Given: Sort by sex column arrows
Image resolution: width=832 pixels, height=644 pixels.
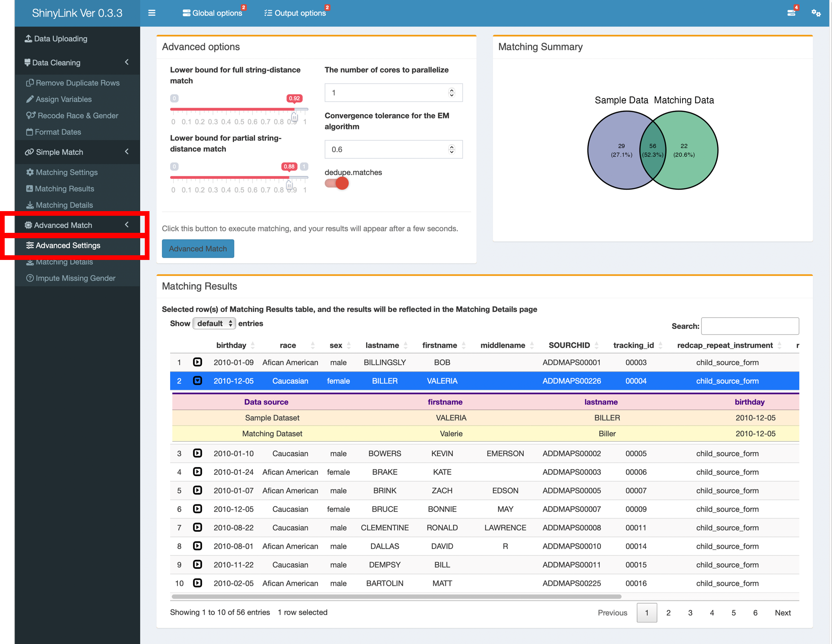Looking at the screenshot, I should point(349,345).
